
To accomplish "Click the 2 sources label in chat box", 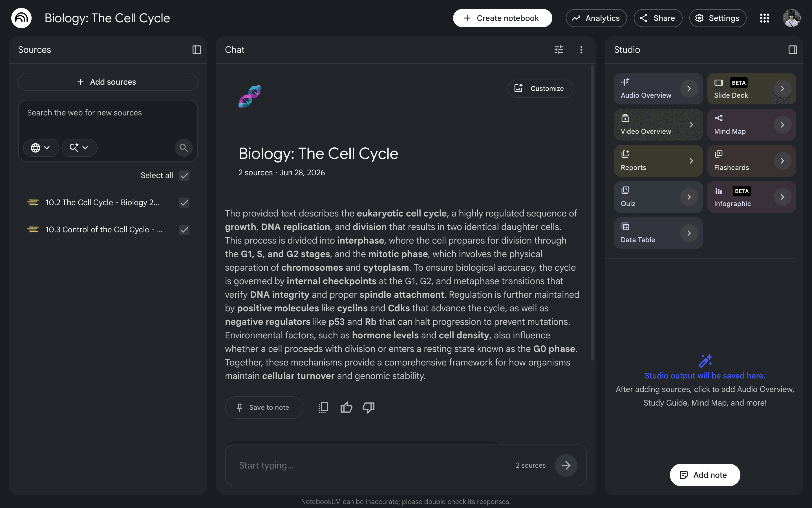I will (x=531, y=465).
